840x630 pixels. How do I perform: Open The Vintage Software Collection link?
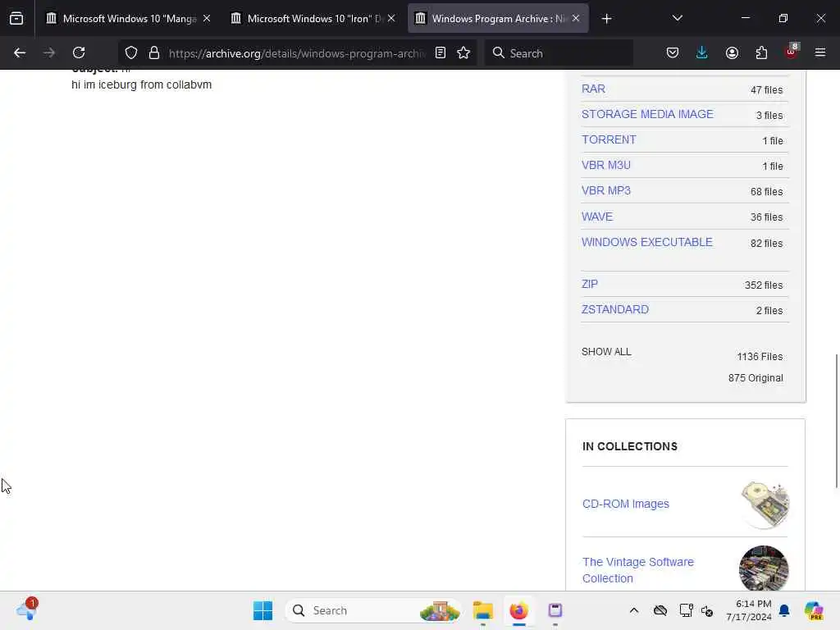[638, 570]
